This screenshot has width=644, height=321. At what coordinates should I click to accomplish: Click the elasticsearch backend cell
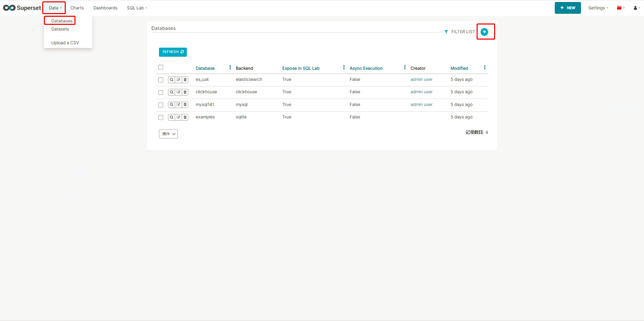(x=249, y=79)
